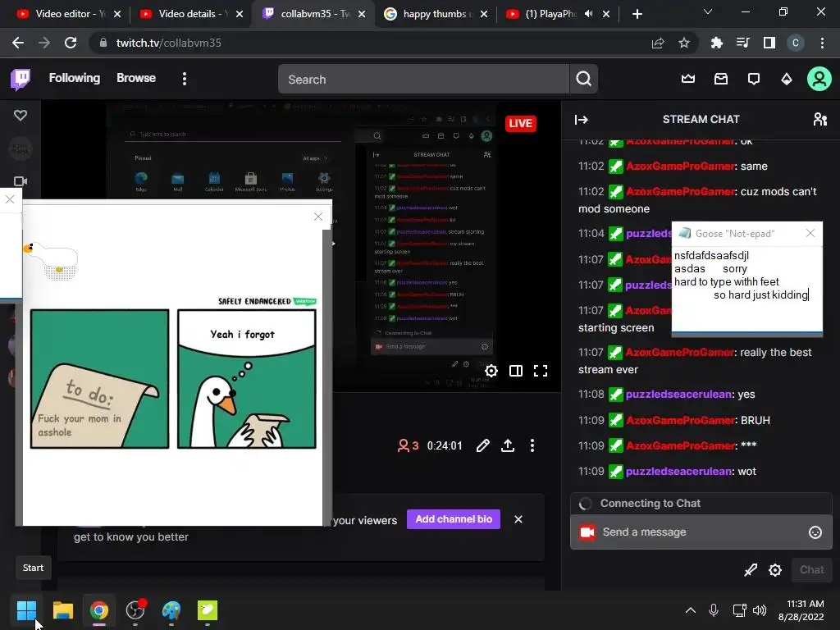The width and height of the screenshot is (840, 630).
Task: Open File Explorer from the taskbar
Action: click(62, 610)
